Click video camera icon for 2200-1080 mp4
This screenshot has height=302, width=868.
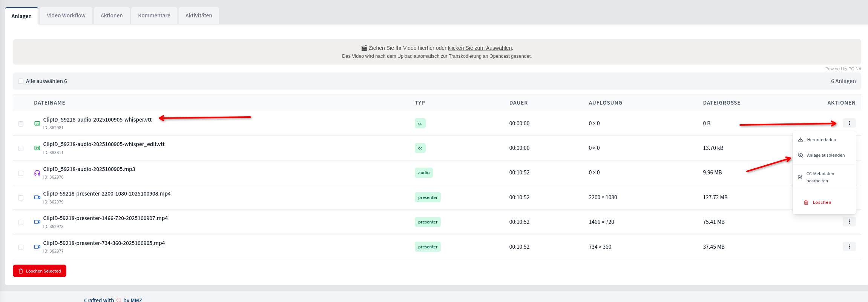[x=37, y=197]
